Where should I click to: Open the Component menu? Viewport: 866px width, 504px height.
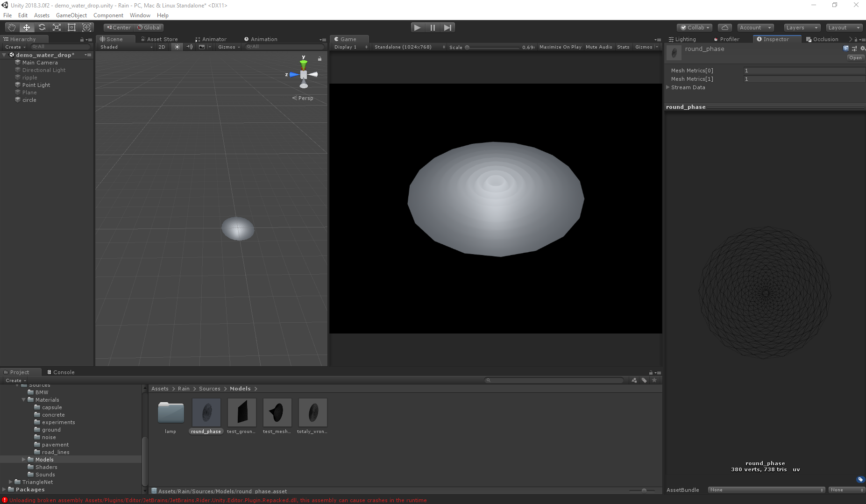(108, 15)
